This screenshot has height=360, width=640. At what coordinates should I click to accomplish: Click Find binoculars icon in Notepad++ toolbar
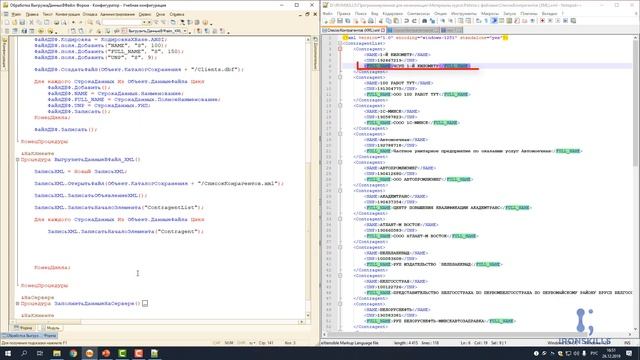[424, 20]
